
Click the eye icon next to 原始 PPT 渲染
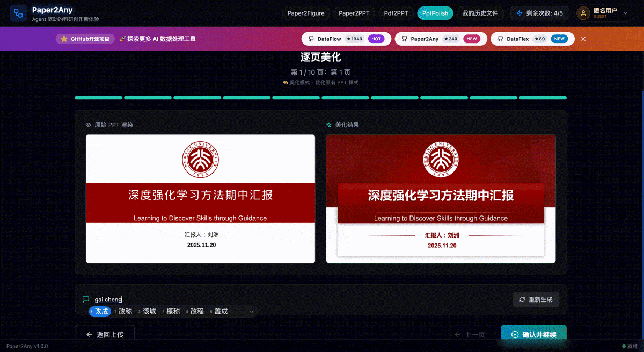pos(89,125)
